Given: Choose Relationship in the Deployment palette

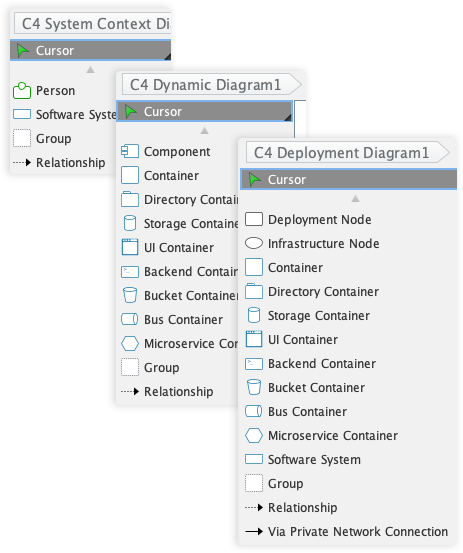Looking at the screenshot, I should [291, 507].
